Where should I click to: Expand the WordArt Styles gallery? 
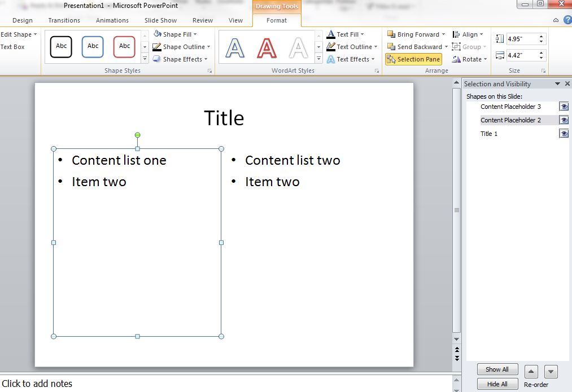(x=318, y=59)
